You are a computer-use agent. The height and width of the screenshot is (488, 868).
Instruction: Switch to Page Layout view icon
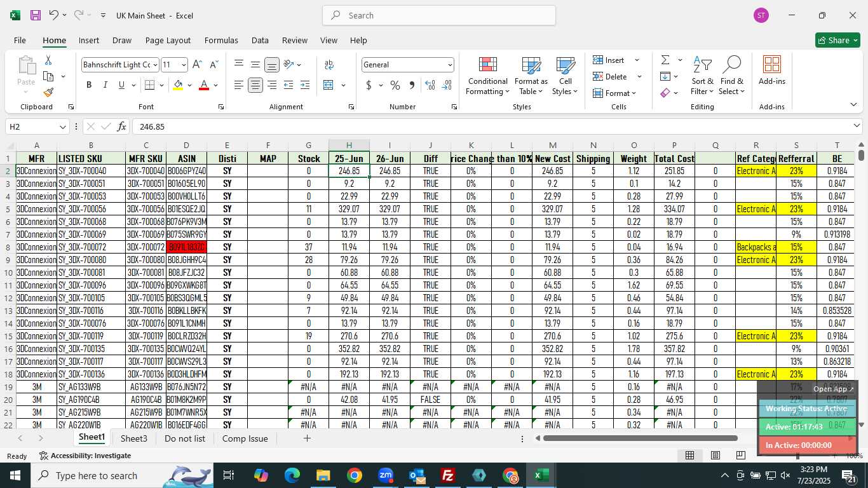click(715, 456)
